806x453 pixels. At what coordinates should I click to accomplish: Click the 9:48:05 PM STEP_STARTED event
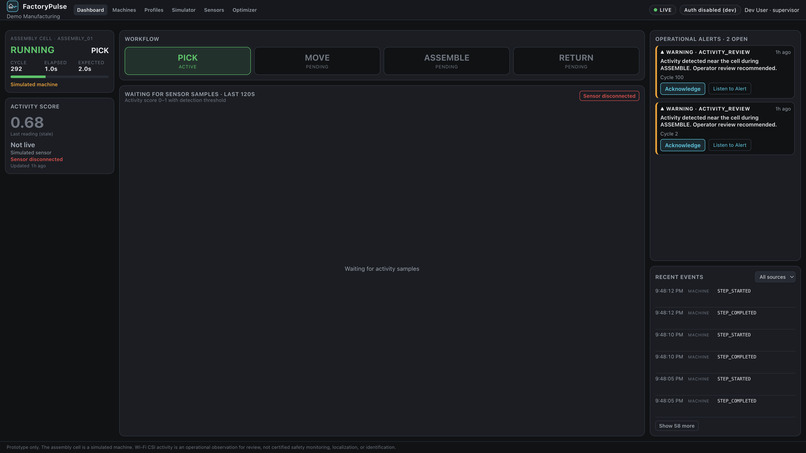(x=725, y=379)
